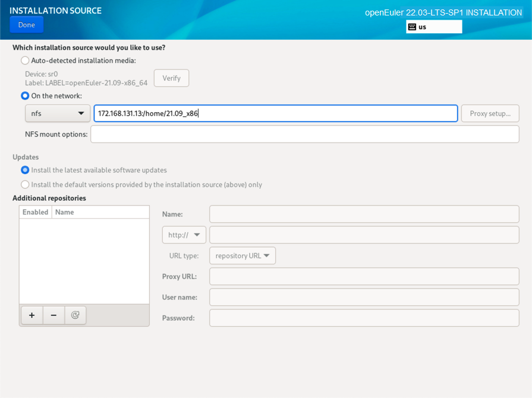Image resolution: width=532 pixels, height=398 pixels.
Task: Click the NFS mount options field
Action: click(305, 134)
